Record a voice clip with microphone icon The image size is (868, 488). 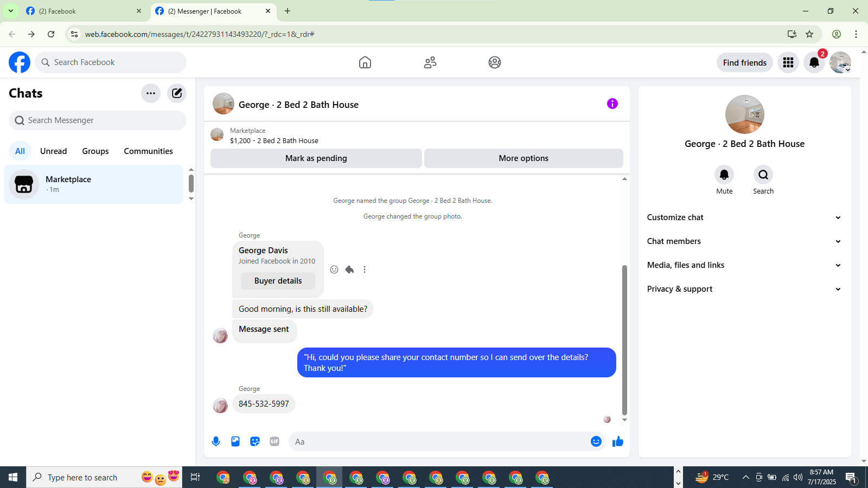pos(216,441)
